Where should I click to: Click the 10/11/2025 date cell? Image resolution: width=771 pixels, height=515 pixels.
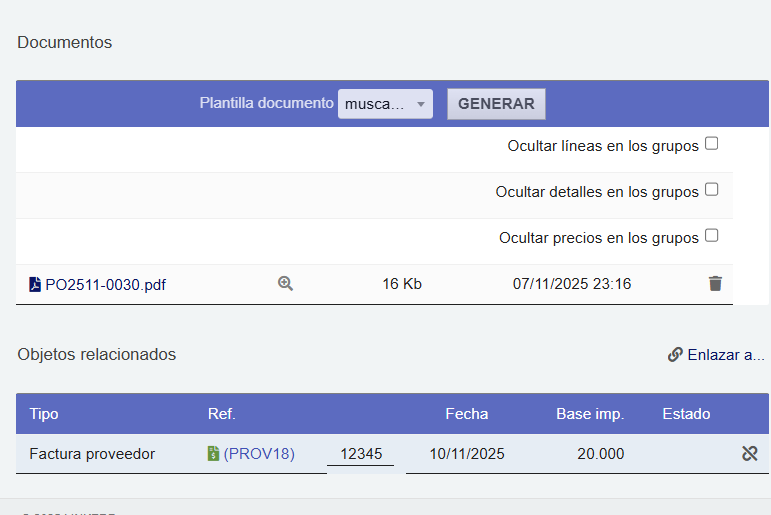[467, 454]
